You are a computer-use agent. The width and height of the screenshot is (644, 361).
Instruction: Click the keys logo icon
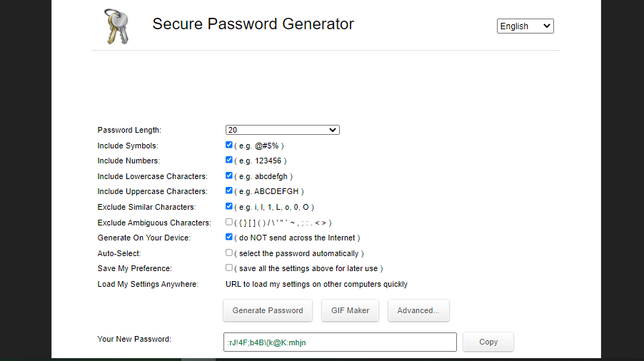coord(117,26)
